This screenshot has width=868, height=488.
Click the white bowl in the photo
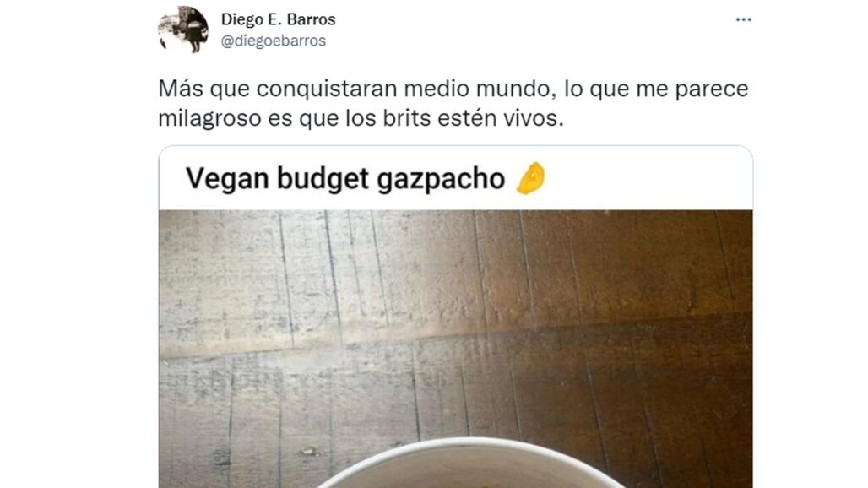point(470,464)
